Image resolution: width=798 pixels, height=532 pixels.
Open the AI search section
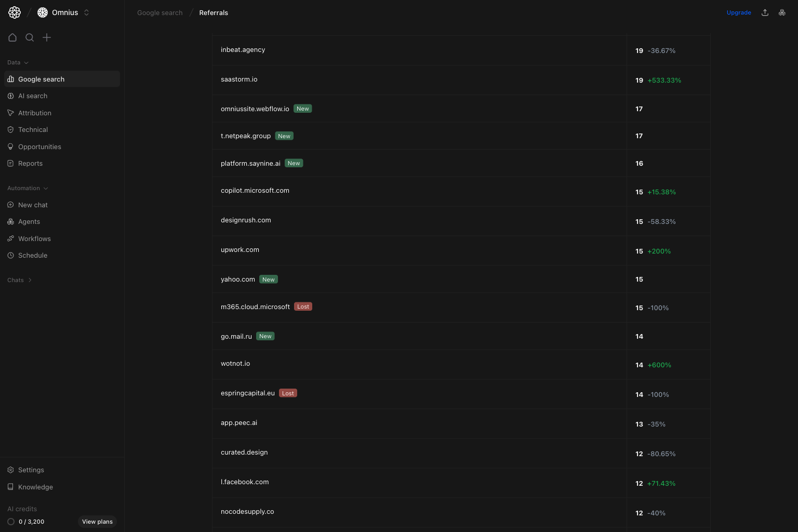click(x=33, y=96)
